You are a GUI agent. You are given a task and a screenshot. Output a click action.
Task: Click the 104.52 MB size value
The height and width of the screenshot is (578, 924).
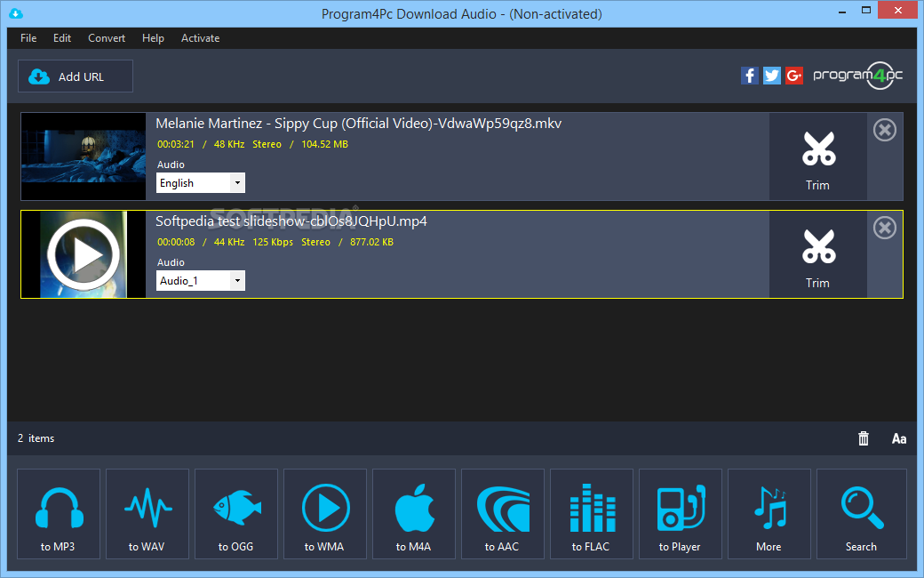(x=324, y=144)
